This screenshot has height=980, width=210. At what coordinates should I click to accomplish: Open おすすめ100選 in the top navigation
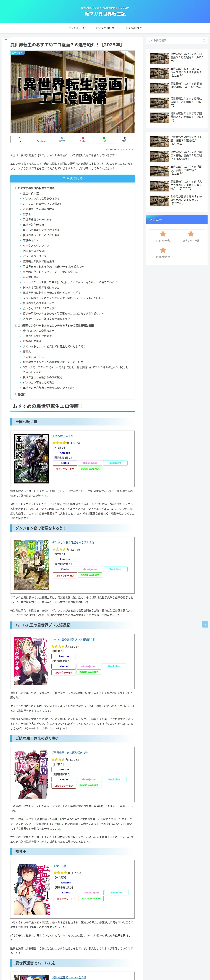(x=105, y=28)
